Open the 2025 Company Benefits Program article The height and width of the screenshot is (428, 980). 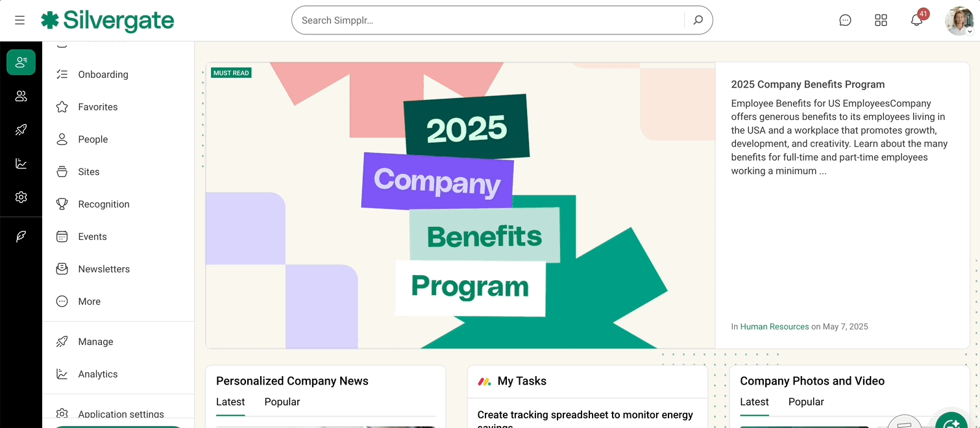(807, 84)
